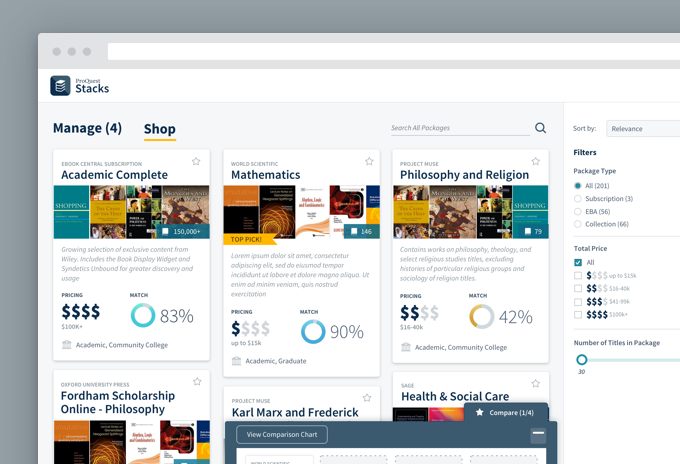This screenshot has height=464, width=680.
Task: Click the Number of Titles slider track
Action: (x=633, y=360)
